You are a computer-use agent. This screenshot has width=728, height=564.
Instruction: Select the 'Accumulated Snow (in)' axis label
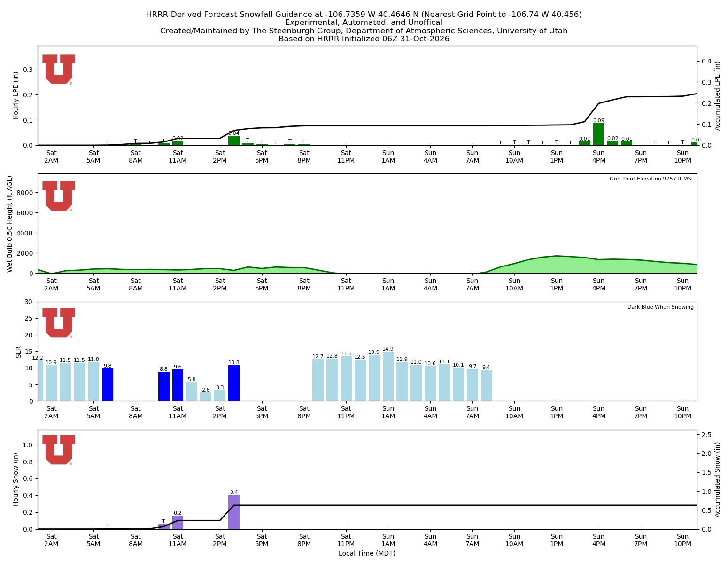coord(717,479)
